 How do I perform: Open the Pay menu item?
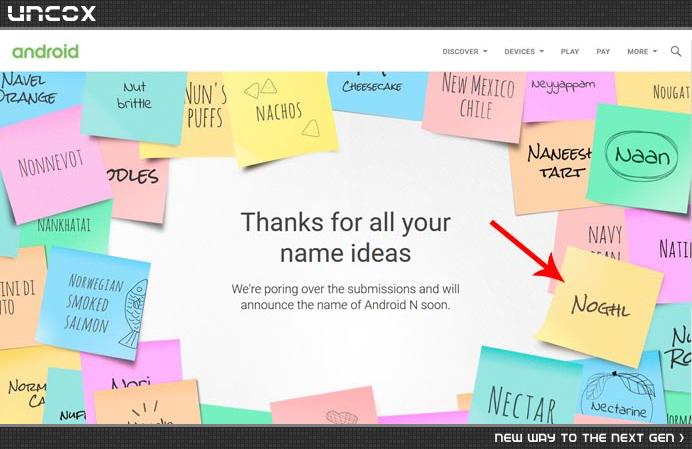(x=603, y=52)
